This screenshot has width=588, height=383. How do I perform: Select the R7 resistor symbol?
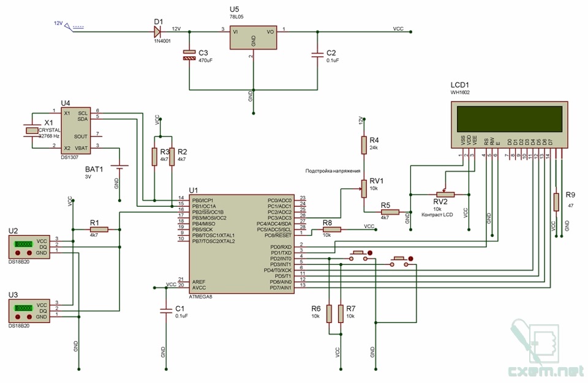pos(341,314)
